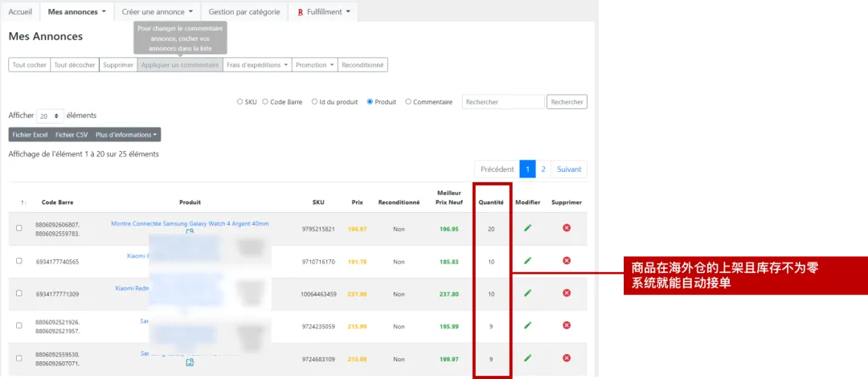Expand the Frais d'expéditions dropdown
Screen dimensions: 868x379
pos(257,65)
